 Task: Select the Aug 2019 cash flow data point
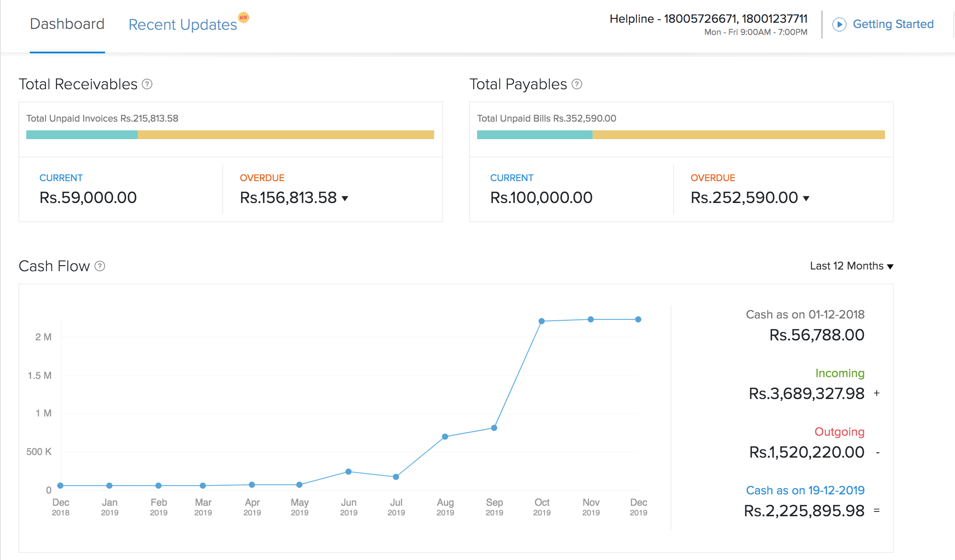click(x=445, y=437)
